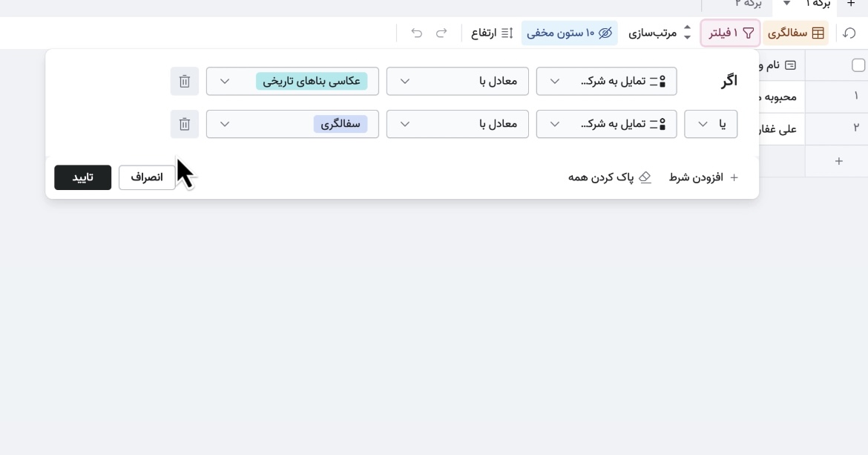Click the refresh icon in the toolbar

[x=849, y=33]
